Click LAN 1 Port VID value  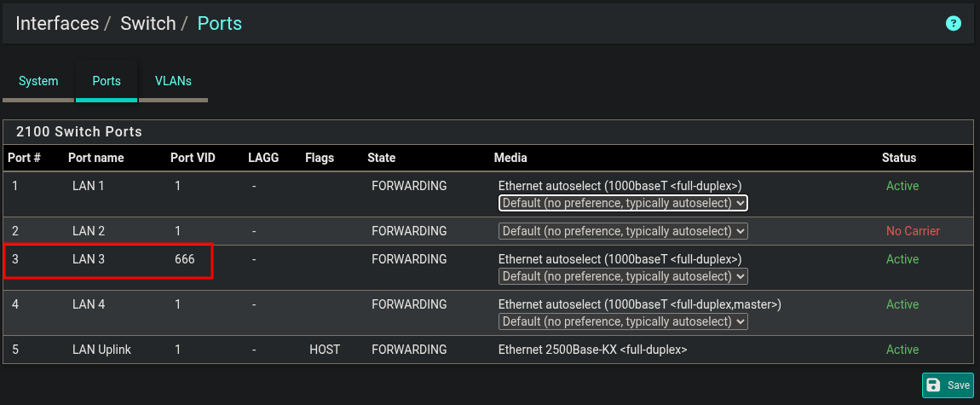[177, 186]
